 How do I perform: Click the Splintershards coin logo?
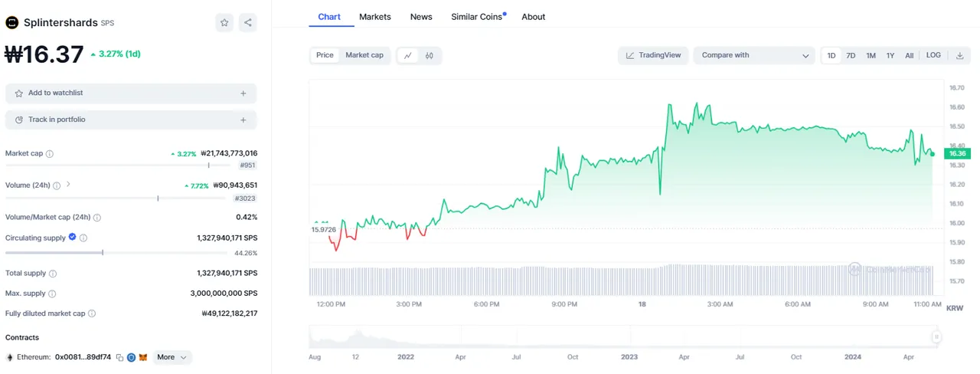11,23
